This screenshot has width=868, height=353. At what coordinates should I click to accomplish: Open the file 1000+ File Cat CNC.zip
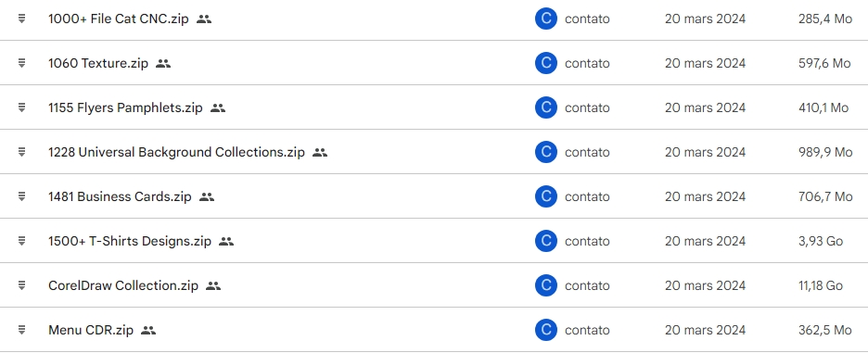pyautogui.click(x=119, y=19)
